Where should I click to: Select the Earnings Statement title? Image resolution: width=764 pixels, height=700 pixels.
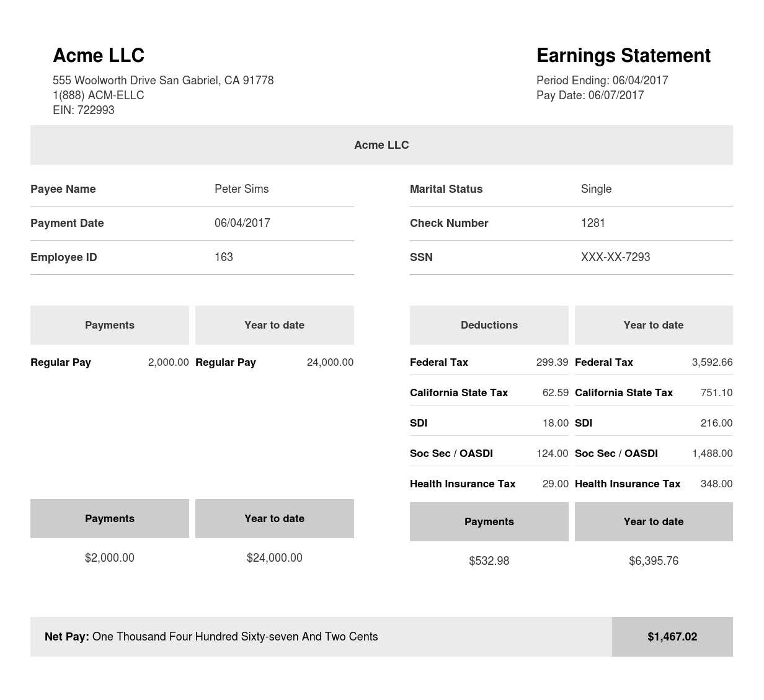pos(623,56)
